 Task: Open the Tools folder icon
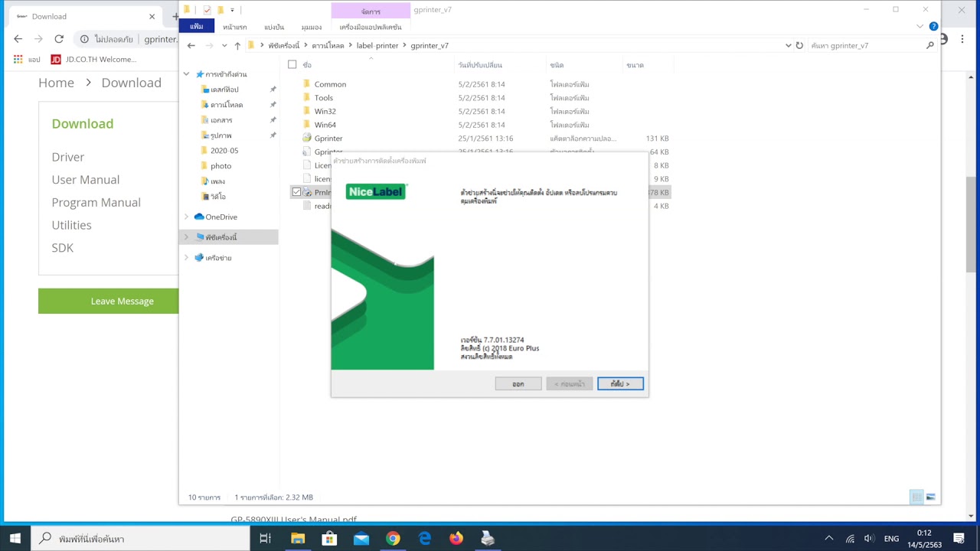(306, 98)
